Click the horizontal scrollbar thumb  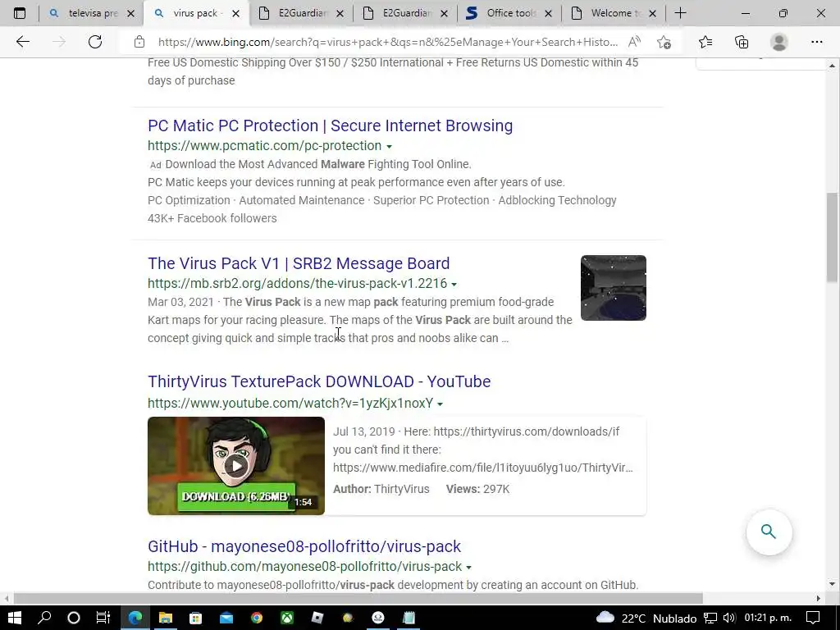coord(358,598)
